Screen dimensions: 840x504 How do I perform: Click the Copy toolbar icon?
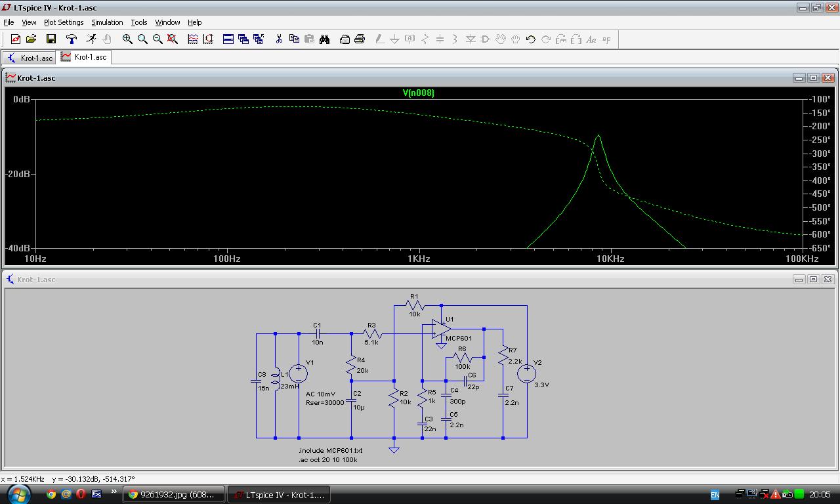click(x=294, y=39)
